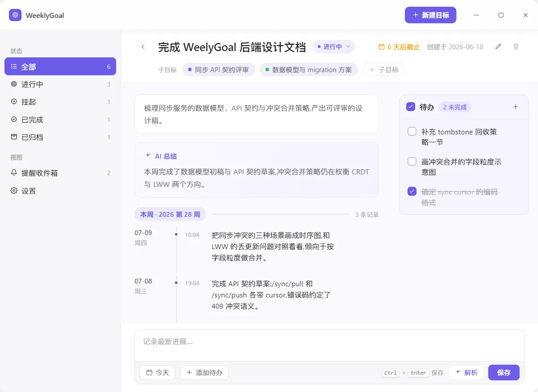
Task: Click the count 6 beside 全部
Action: 108,67
